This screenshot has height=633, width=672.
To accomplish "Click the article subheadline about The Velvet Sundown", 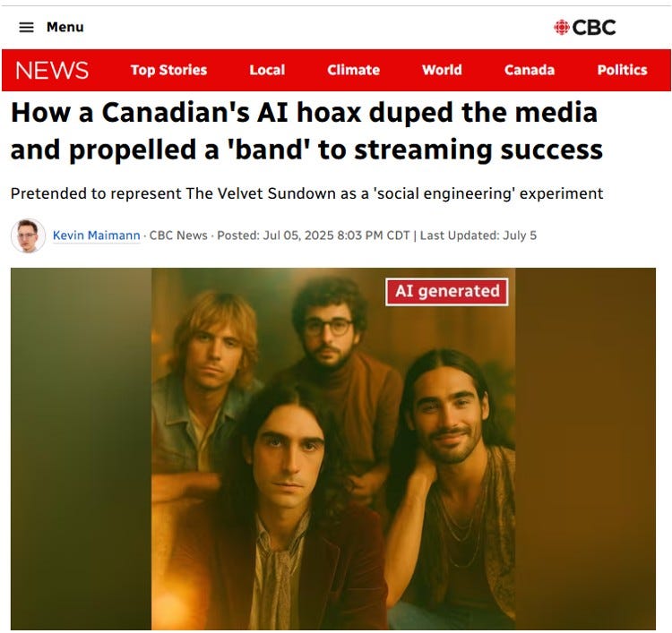I will (306, 193).
